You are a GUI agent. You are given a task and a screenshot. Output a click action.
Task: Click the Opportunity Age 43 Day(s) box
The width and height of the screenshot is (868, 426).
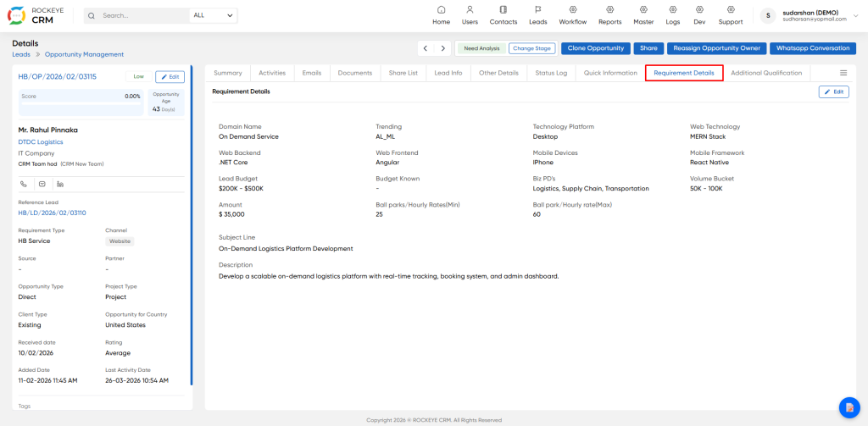point(165,102)
